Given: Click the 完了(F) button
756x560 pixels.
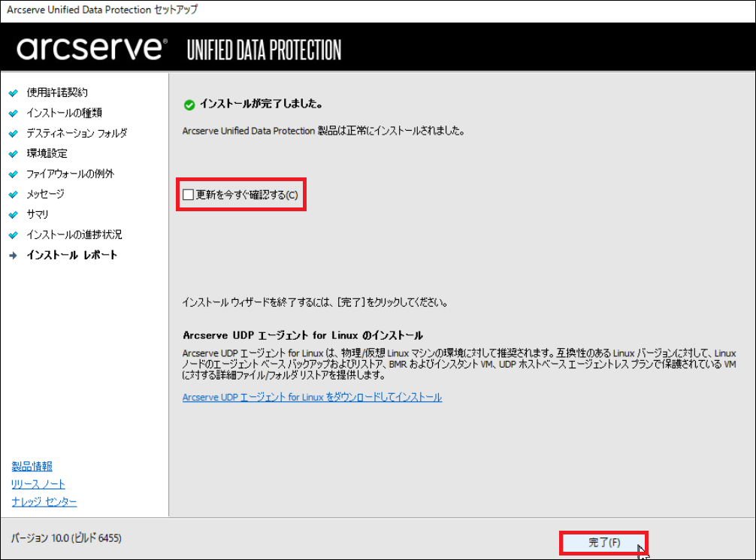Looking at the screenshot, I should pyautogui.click(x=603, y=543).
